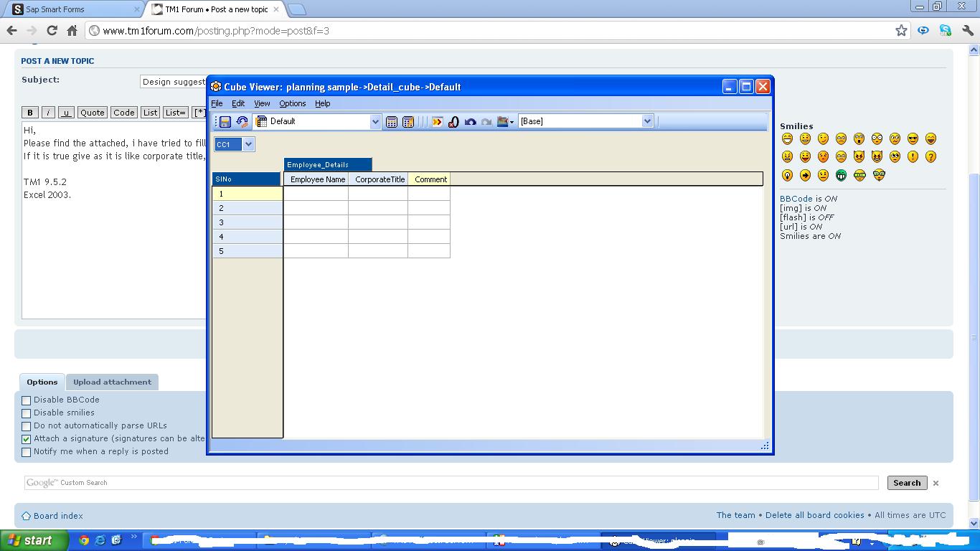Viewport: 980px width, 551px height.
Task: Open the CC1 dimension dropdown
Action: [x=248, y=144]
